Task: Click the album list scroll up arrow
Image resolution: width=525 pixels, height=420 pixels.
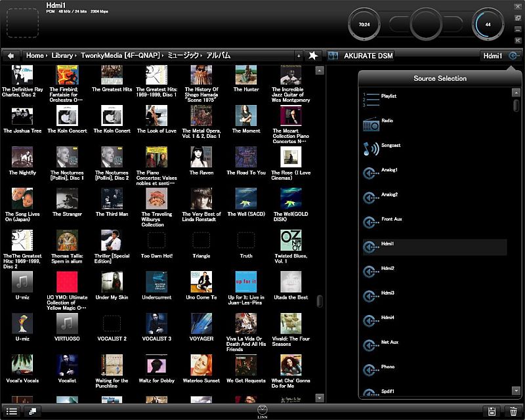Action: 320,71
